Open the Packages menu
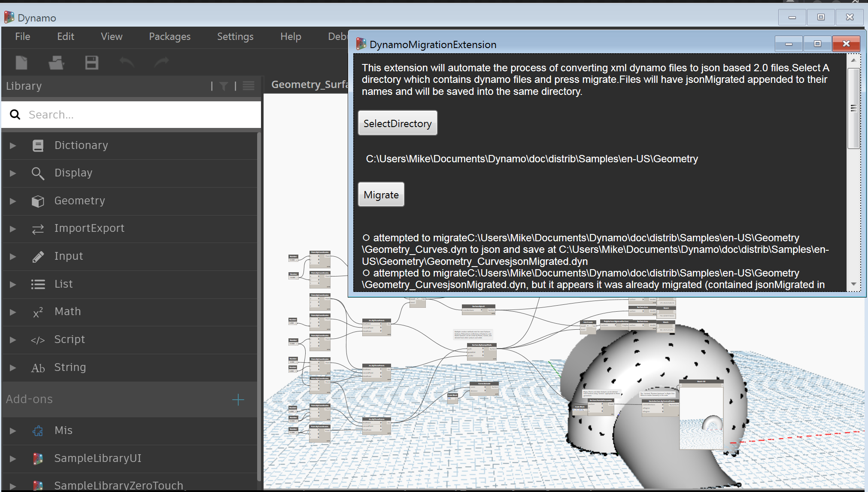 pyautogui.click(x=170, y=36)
